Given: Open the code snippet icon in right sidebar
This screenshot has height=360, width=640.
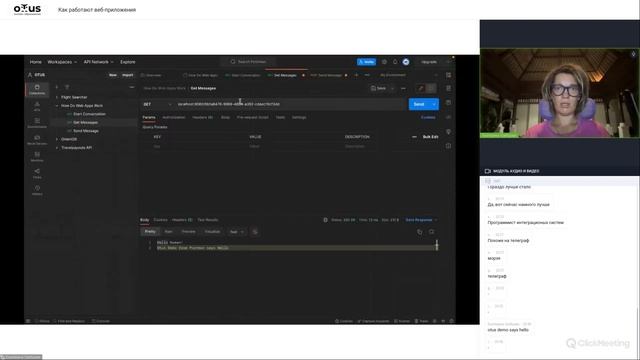Looking at the screenshot, I should pyautogui.click(x=448, y=117).
